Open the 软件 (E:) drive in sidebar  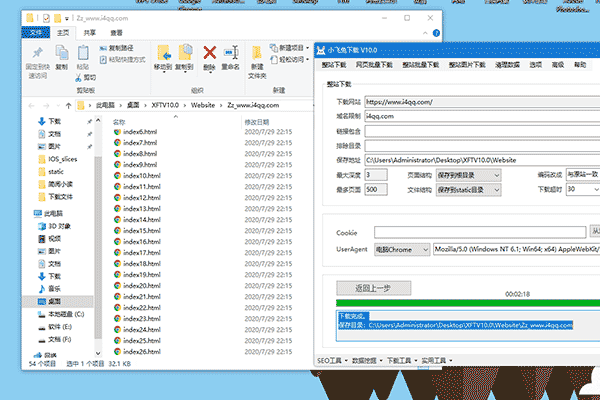(55, 327)
